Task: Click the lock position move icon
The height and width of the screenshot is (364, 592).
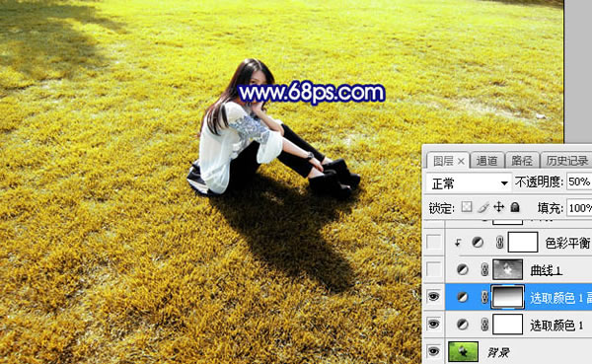Action: (x=498, y=207)
